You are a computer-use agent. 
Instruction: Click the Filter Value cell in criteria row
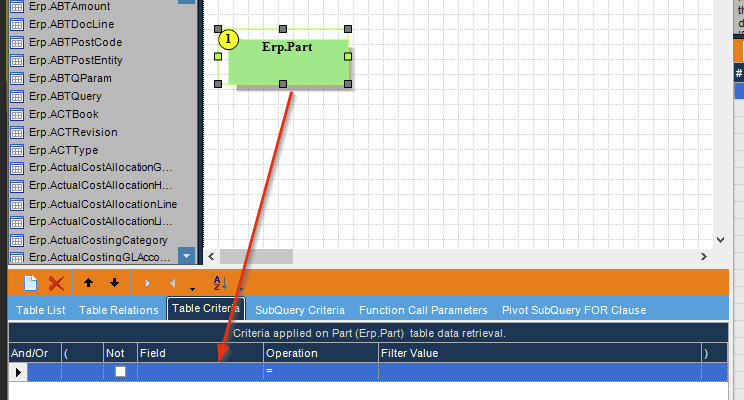tap(539, 372)
